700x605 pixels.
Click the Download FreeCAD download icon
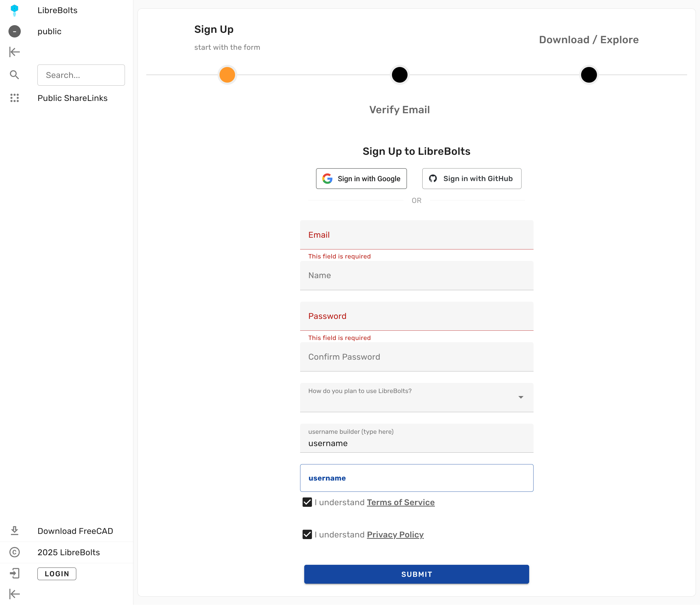14,531
